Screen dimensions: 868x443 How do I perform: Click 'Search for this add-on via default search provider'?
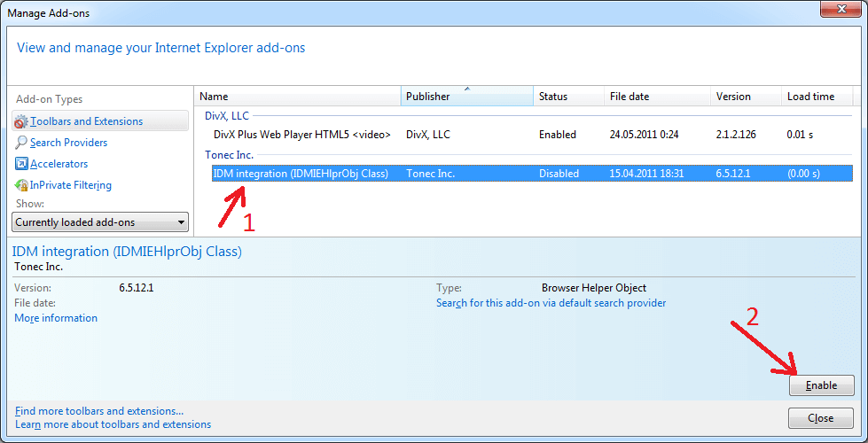click(x=551, y=303)
